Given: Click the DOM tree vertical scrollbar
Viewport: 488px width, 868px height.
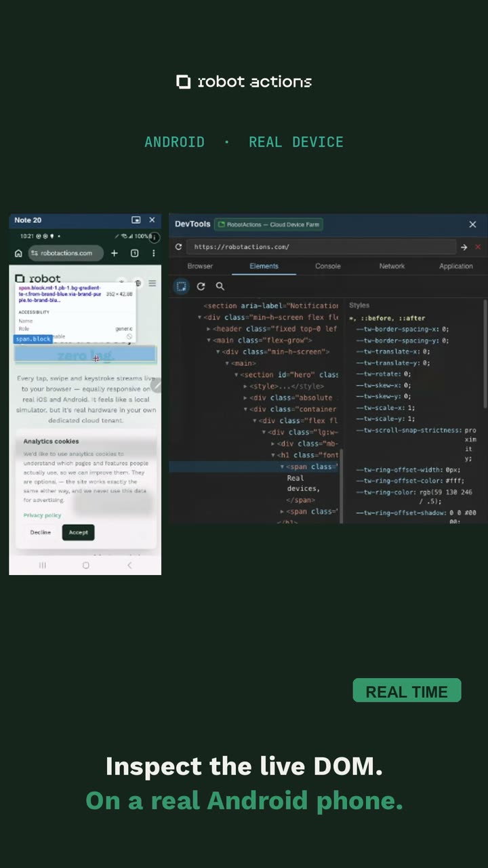Looking at the screenshot, I should point(342,485).
